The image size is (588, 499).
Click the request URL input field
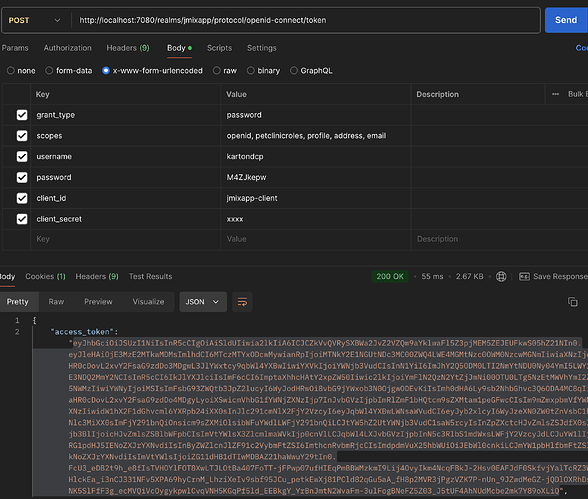tap(306, 20)
